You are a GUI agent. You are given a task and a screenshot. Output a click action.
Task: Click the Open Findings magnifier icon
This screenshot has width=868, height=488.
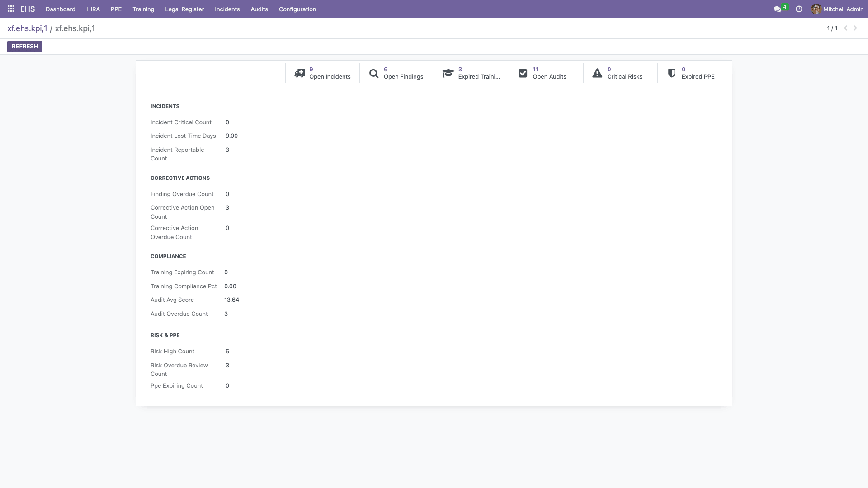[x=373, y=73]
